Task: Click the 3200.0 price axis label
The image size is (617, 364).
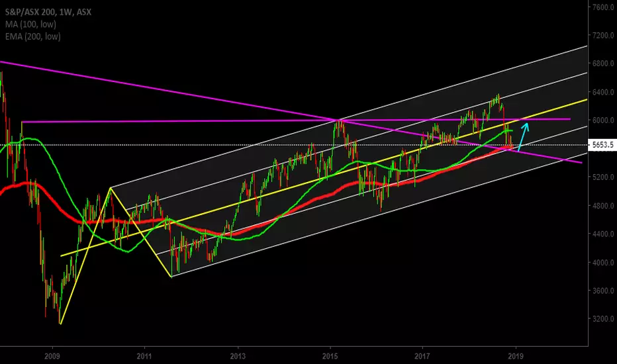Action: click(x=603, y=319)
